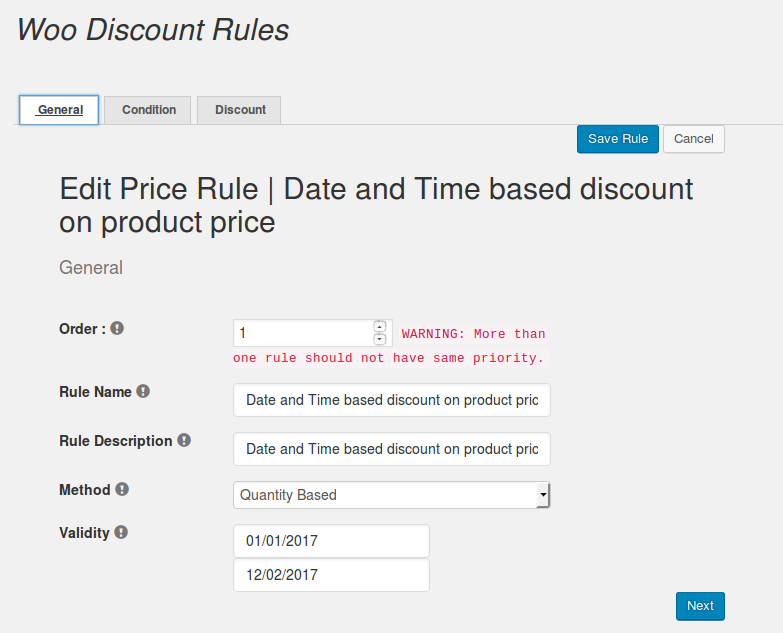This screenshot has width=783, height=633.
Task: Increase the Order value with up arrow
Action: (380, 326)
